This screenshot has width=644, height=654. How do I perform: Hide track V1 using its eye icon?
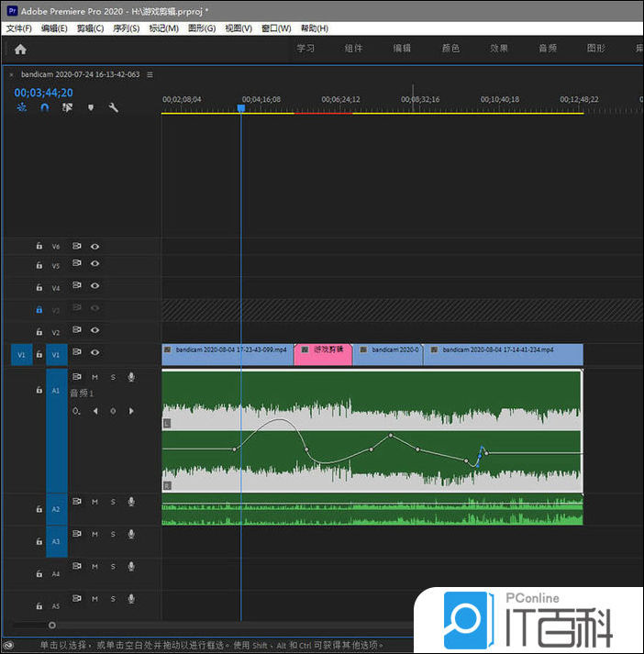coord(94,353)
